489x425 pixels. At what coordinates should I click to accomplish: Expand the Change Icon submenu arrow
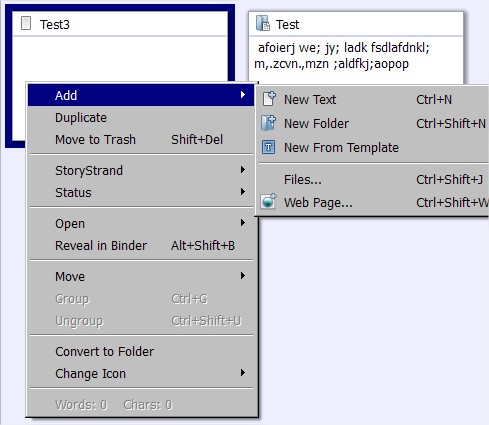[x=243, y=373]
